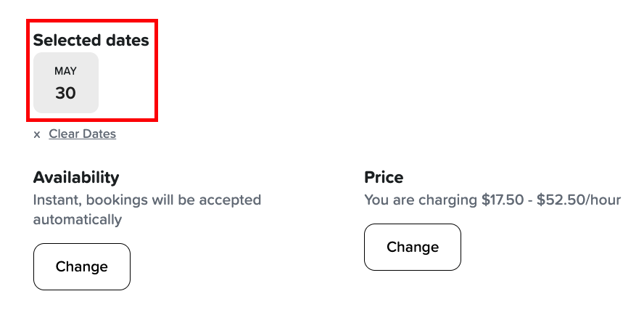Click the Price heading
Image resolution: width=644 pixels, height=315 pixels.
[384, 177]
